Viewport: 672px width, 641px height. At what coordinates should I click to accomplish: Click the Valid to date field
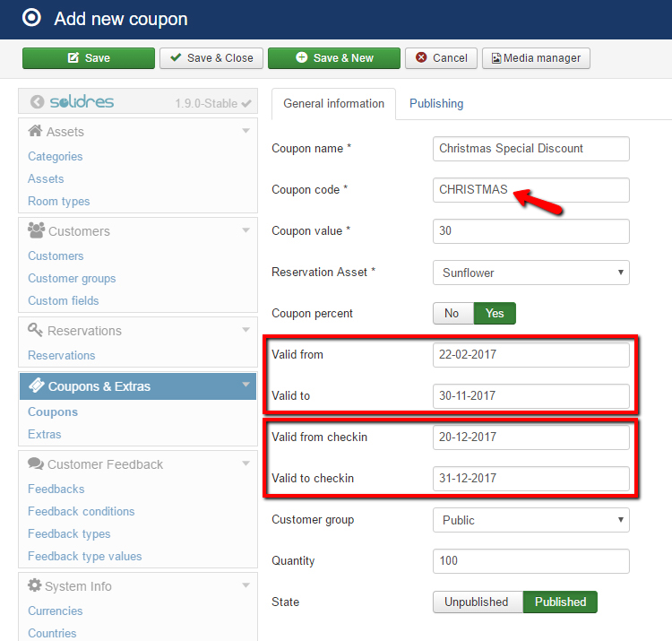(531, 396)
